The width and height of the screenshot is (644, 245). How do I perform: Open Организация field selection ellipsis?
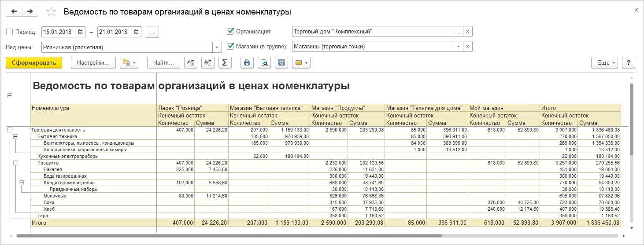pyautogui.click(x=459, y=32)
